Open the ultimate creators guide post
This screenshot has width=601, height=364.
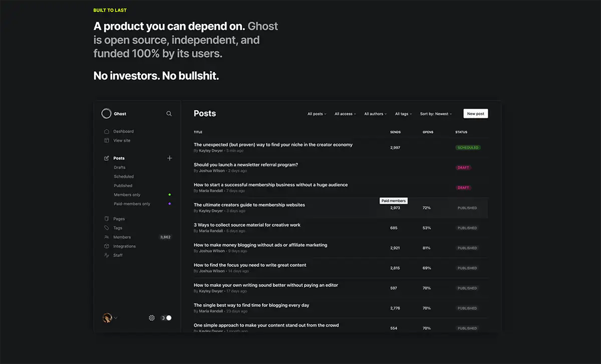tap(249, 205)
